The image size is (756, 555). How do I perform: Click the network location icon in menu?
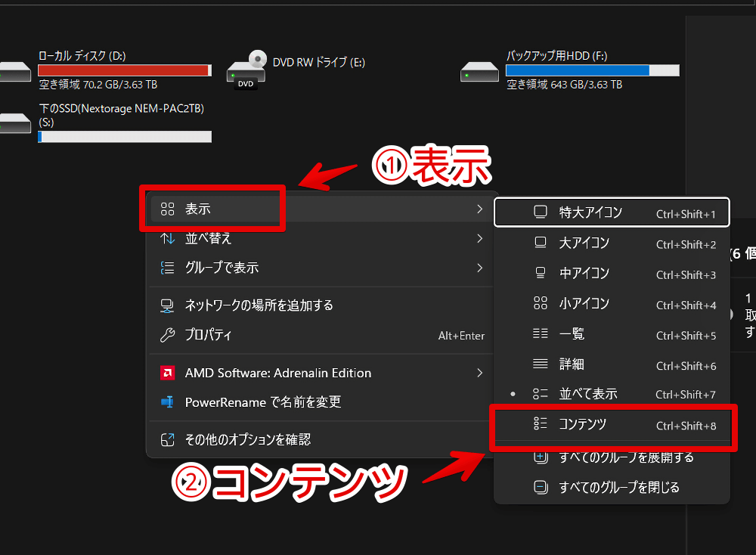(168, 305)
